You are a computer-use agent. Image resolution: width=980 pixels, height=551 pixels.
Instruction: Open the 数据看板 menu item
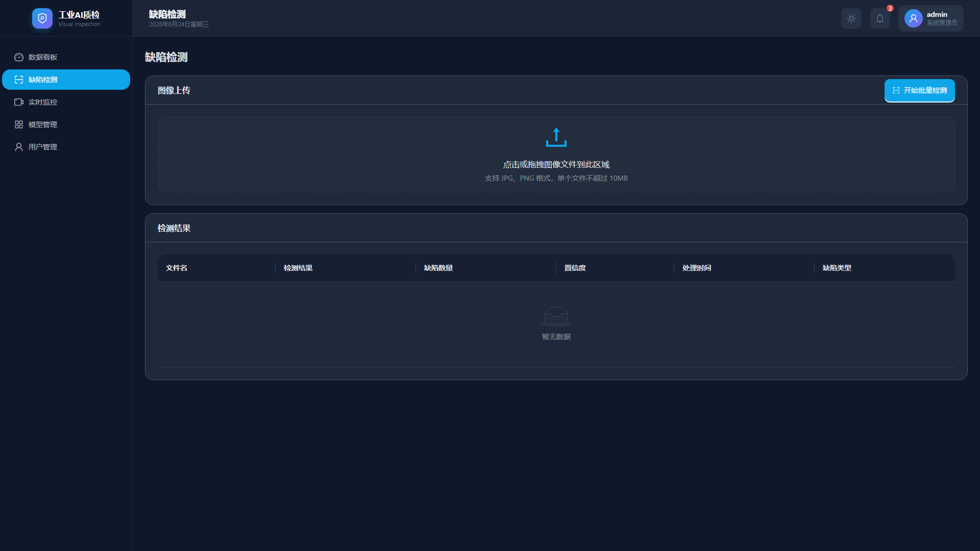66,57
